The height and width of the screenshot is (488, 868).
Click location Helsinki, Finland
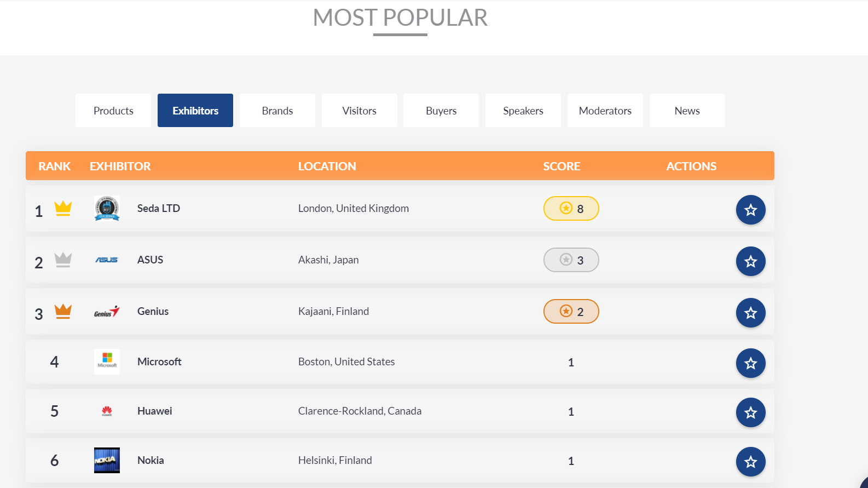(335, 460)
